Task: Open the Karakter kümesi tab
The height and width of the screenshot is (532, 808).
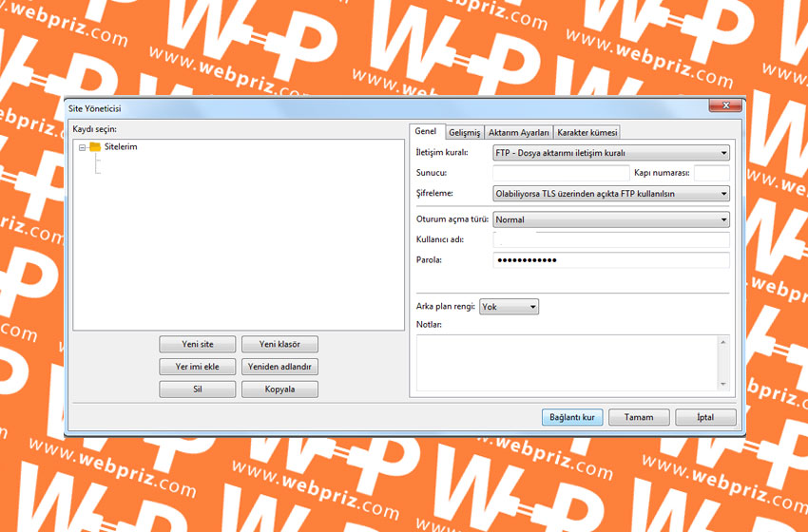Action: coord(587,132)
